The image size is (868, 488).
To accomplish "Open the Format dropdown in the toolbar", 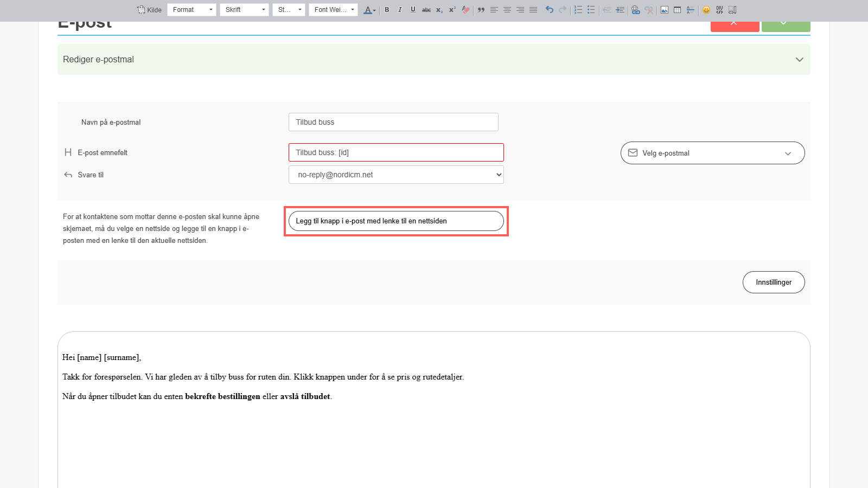I will [x=192, y=10].
